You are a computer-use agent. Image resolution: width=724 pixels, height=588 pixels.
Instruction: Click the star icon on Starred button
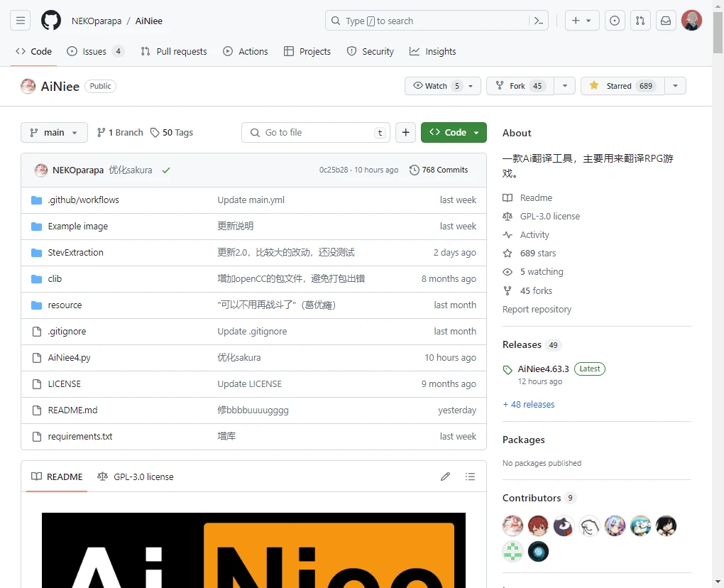[594, 85]
